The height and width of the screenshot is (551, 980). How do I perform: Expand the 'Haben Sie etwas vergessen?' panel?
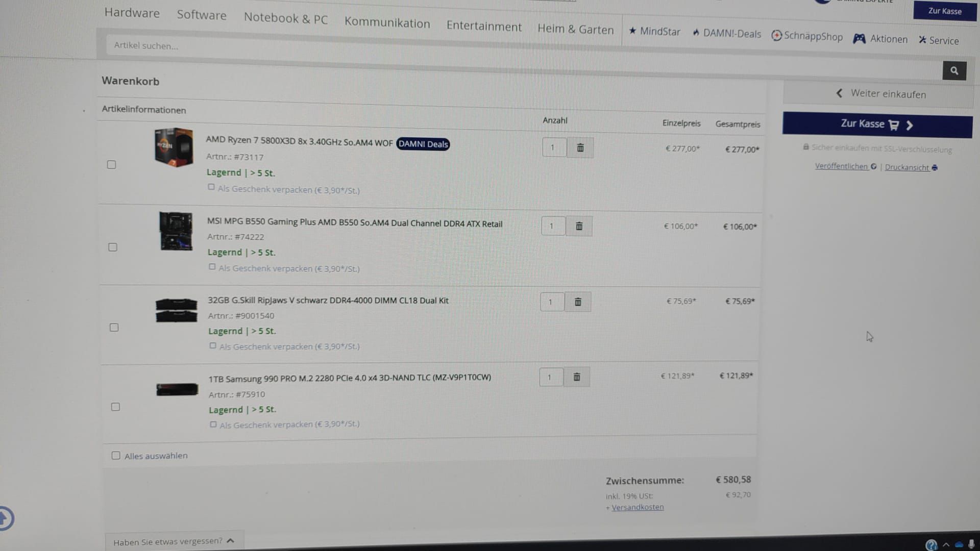[x=174, y=541]
